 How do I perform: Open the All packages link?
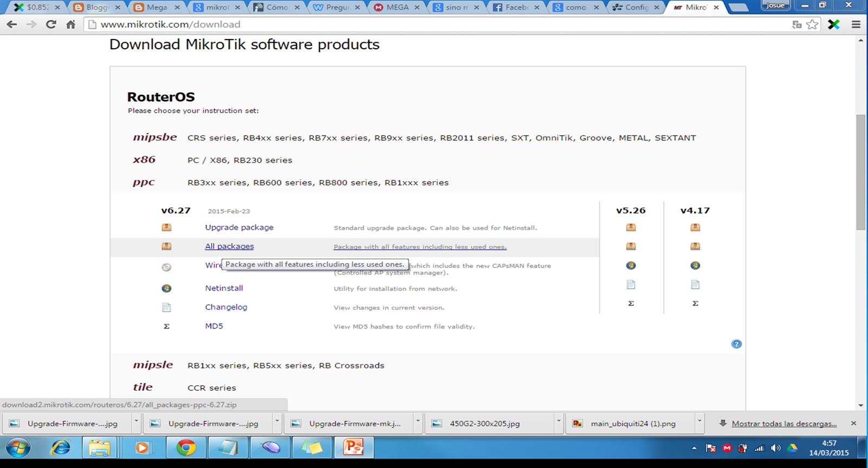point(229,246)
